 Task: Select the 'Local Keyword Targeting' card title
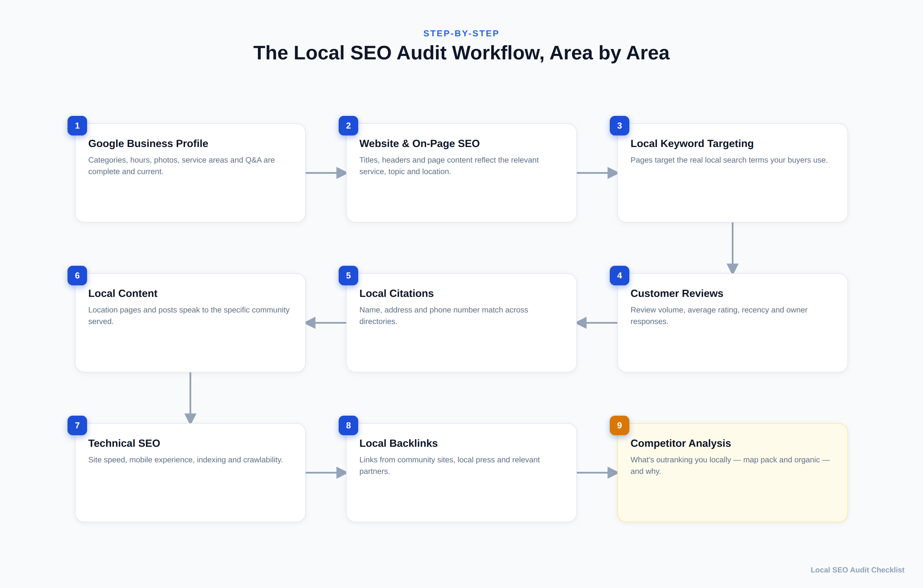pyautogui.click(x=692, y=143)
